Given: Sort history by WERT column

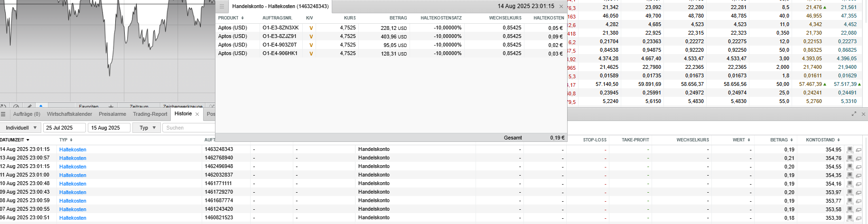Looking at the screenshot, I should point(741,140).
